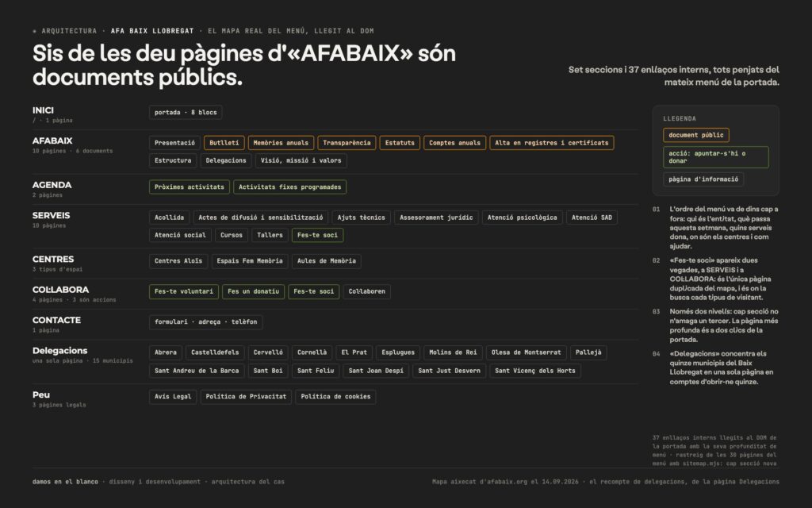Click the Sant Just Desvern chip
Viewport: 812px width, 508px height.
click(449, 371)
